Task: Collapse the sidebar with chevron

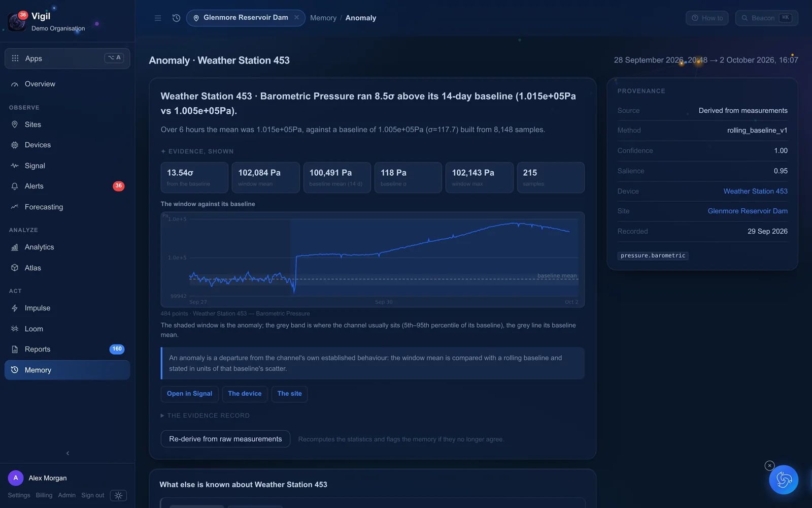Action: [x=67, y=453]
